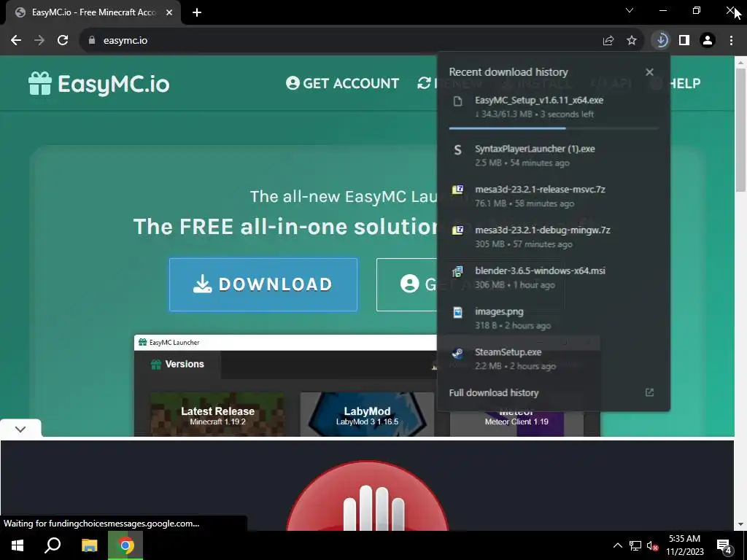Viewport: 747px width, 560px height.
Task: Close the EasyMC.io browser tab
Action: pos(169,12)
